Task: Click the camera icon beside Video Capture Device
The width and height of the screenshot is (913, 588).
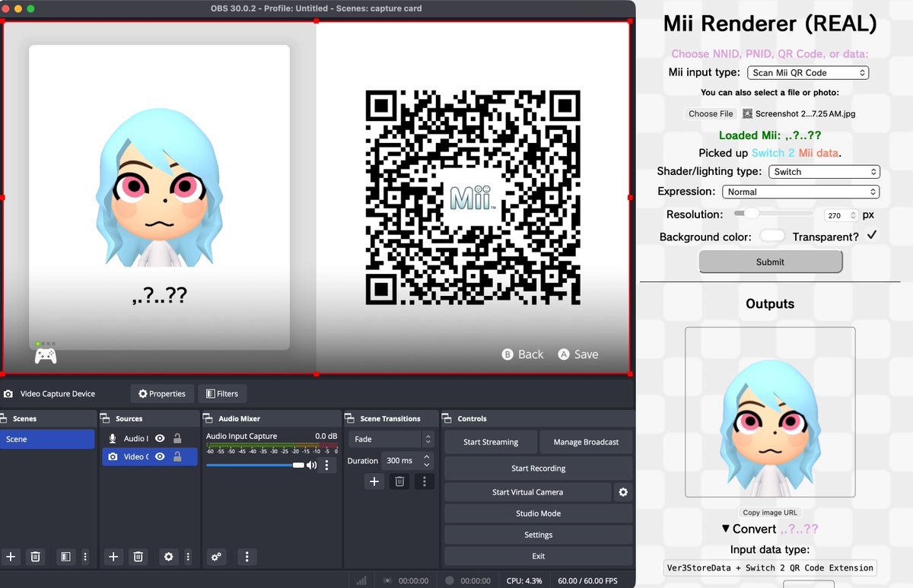Action: tap(8, 394)
